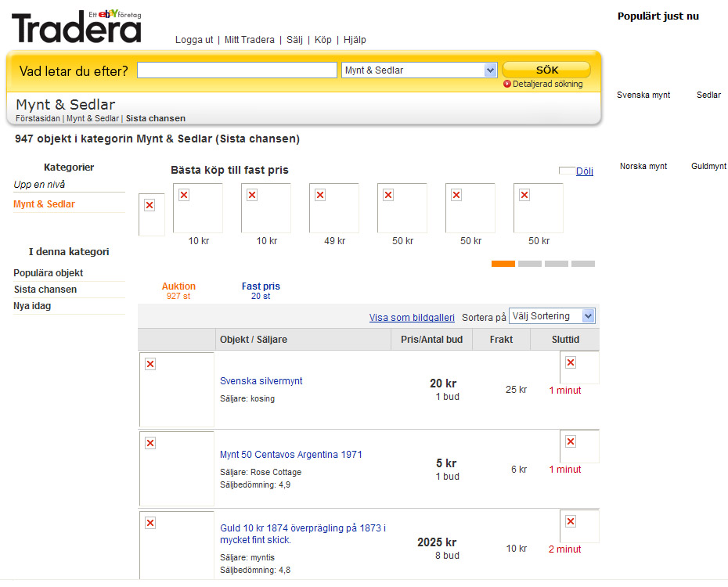Click 2025 kr price text
This screenshot has height=587, width=728.
437,542
